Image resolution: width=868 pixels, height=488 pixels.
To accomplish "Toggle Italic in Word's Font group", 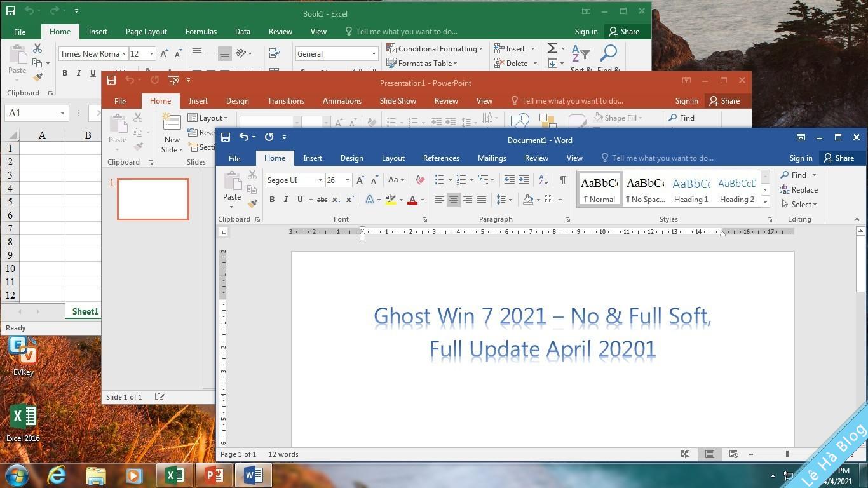I will point(286,200).
